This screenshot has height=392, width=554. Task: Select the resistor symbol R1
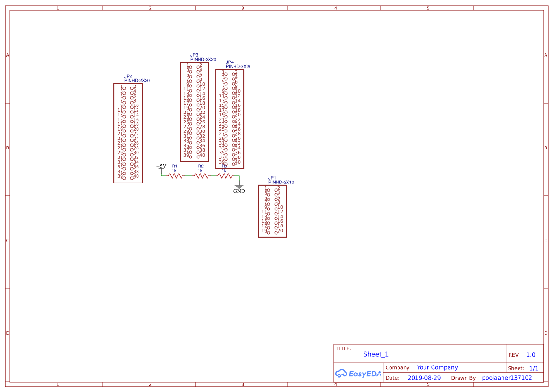(x=175, y=175)
